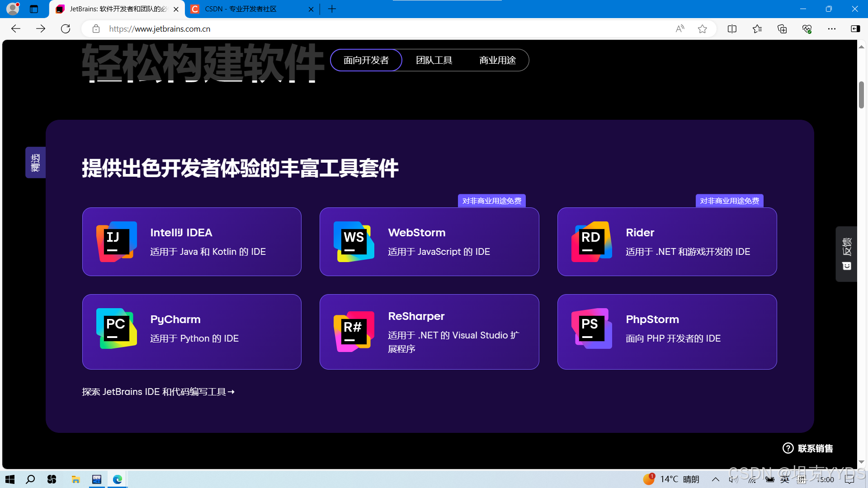The width and height of the screenshot is (868, 488).
Task: Click WebStorm's 对非商业用途免费 badge
Action: click(492, 201)
